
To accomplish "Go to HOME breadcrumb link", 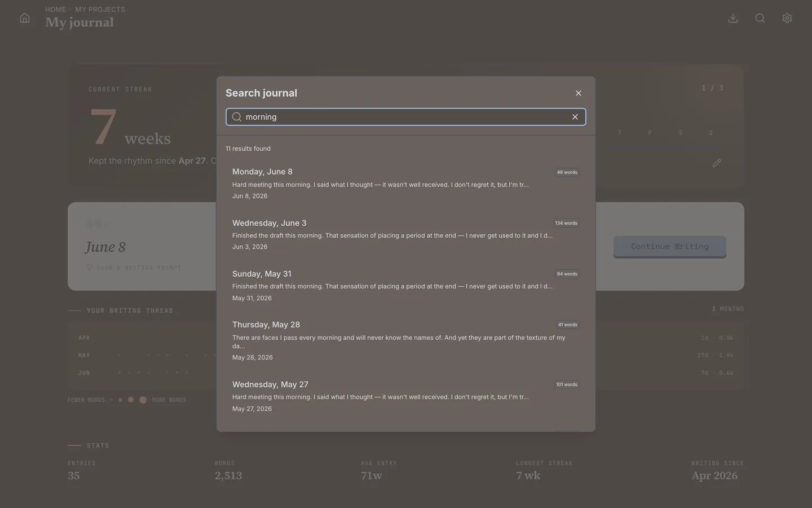I will click(55, 10).
